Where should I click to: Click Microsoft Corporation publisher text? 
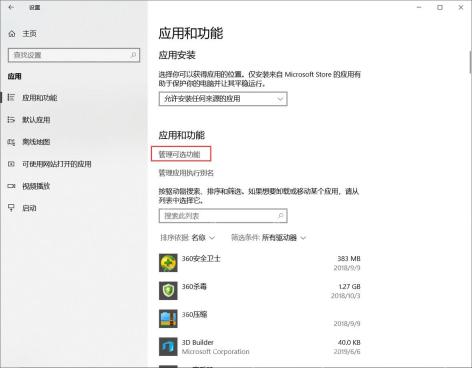[215, 352]
